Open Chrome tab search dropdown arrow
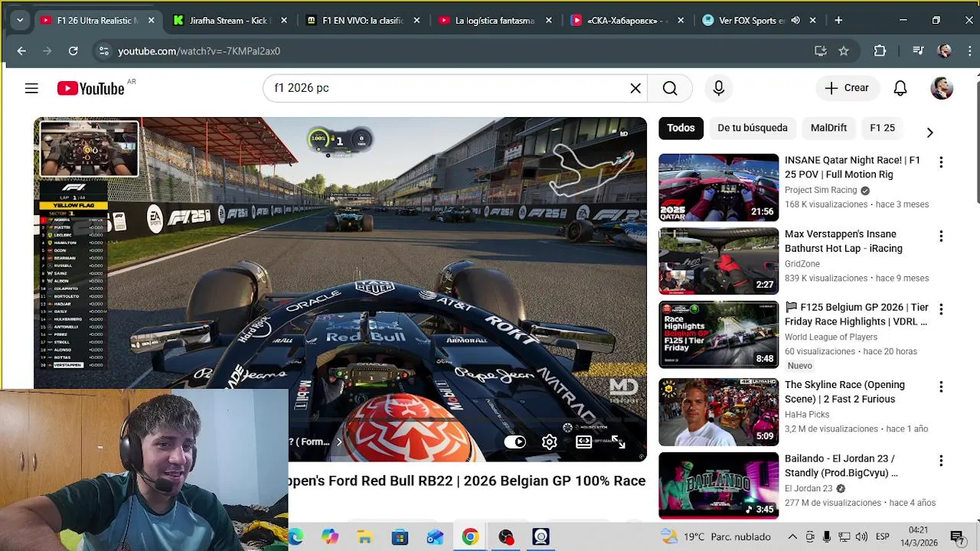Screen dimensions: 980x551 pos(19,21)
